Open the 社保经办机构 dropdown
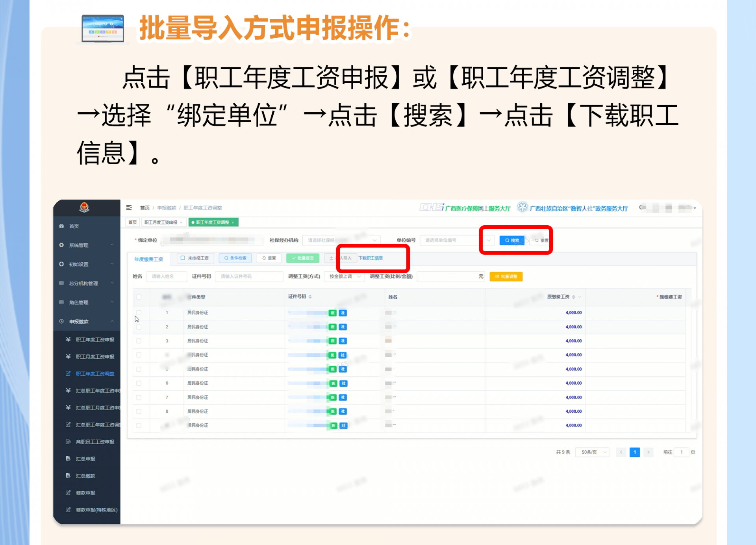Image resolution: width=756 pixels, height=545 pixels. [x=342, y=240]
